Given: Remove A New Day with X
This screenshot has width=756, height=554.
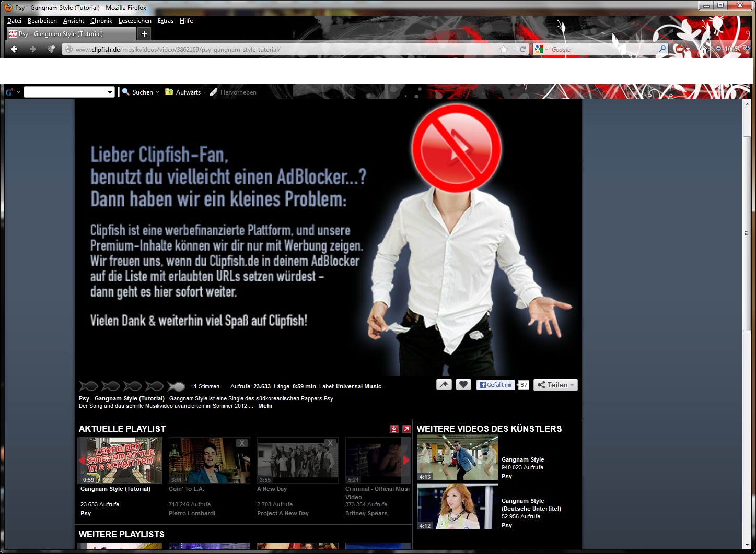Looking at the screenshot, I should click(x=330, y=443).
